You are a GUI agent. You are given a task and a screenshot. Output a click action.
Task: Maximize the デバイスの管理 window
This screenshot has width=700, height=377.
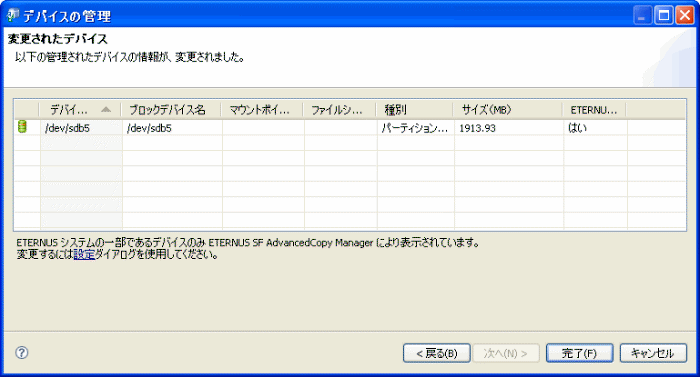pyautogui.click(x=664, y=16)
